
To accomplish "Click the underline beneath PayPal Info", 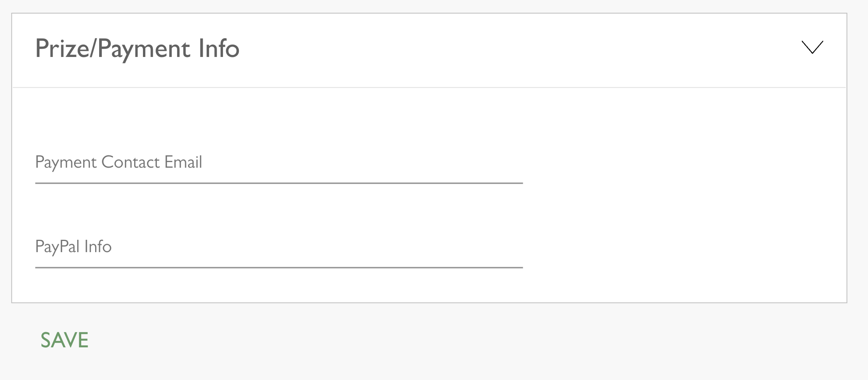I will [x=279, y=268].
